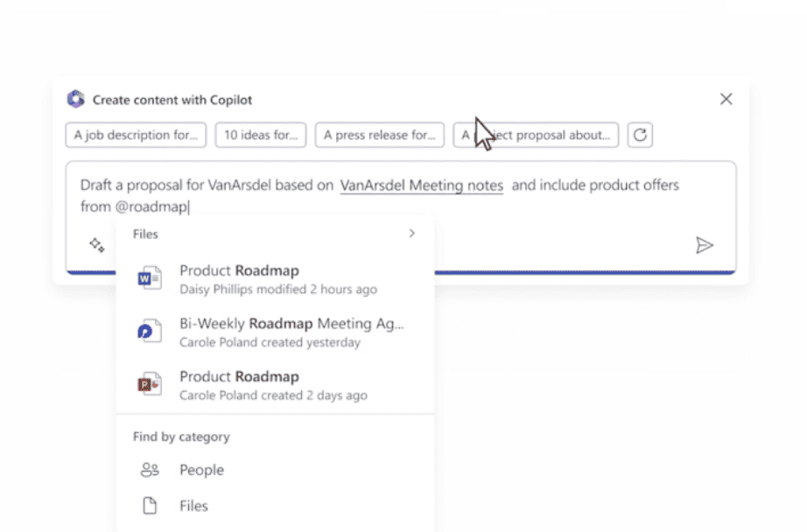
Task: Select Product Roadmap created 2 days ago
Action: [x=273, y=385]
